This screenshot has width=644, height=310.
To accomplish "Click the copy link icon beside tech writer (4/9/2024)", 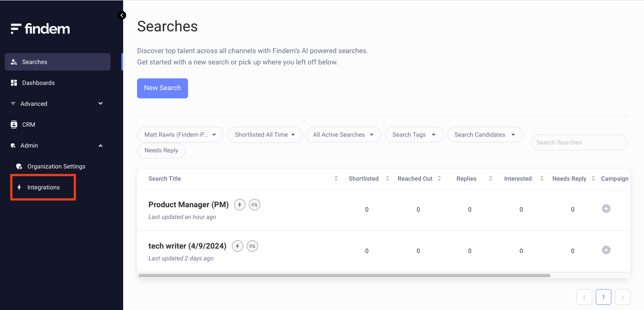I will [252, 246].
